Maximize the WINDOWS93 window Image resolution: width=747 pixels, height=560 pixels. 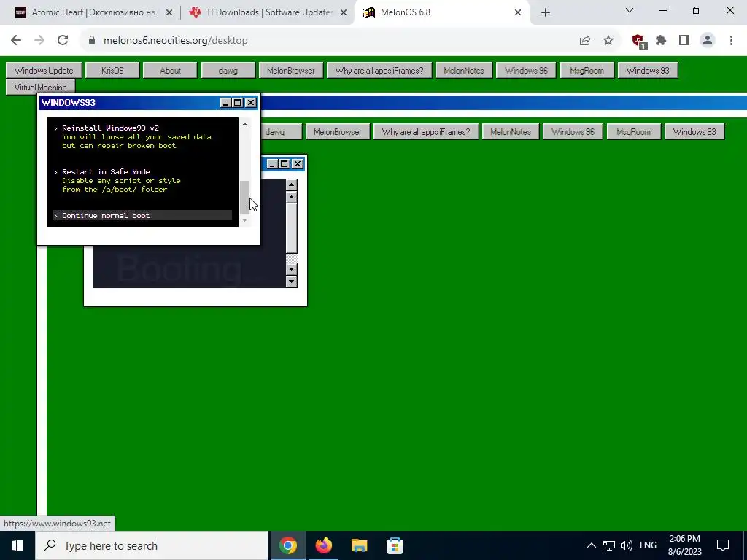pos(238,102)
